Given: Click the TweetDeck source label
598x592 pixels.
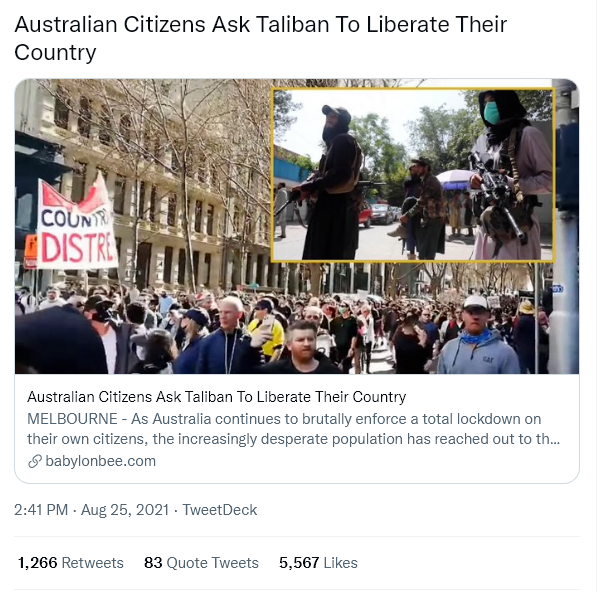Looking at the screenshot, I should (219, 510).
